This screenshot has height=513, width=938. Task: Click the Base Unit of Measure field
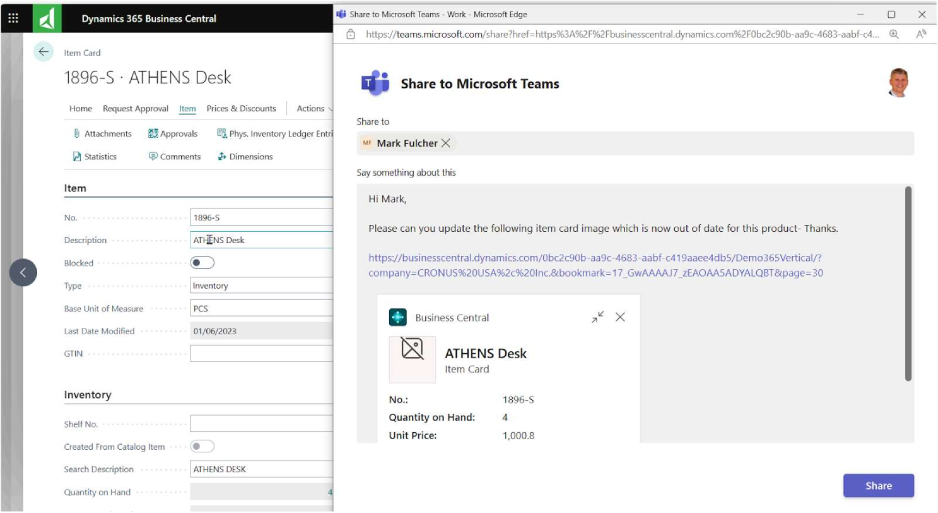(261, 309)
